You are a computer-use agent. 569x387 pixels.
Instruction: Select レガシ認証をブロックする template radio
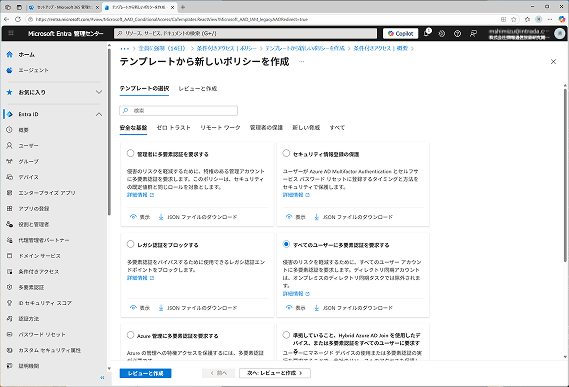tap(130, 244)
